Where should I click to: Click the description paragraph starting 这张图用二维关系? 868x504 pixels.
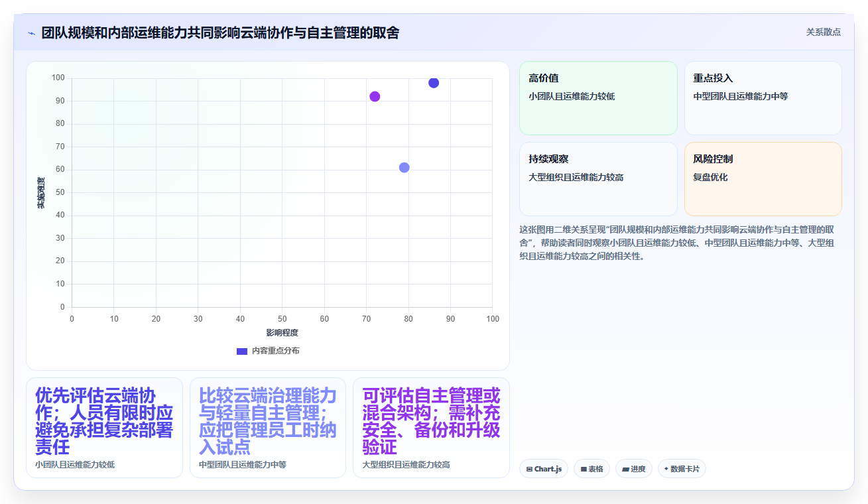click(677, 243)
